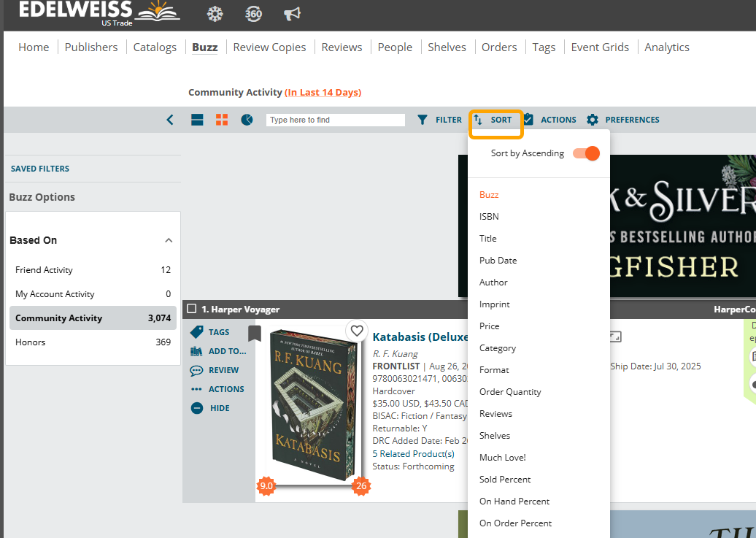Open Preferences gear icon

click(593, 120)
